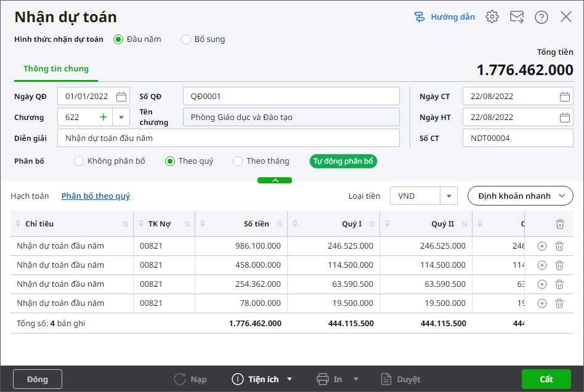The height and width of the screenshot is (392, 584).
Task: Pin the TK Nợ column
Action: 141,223
